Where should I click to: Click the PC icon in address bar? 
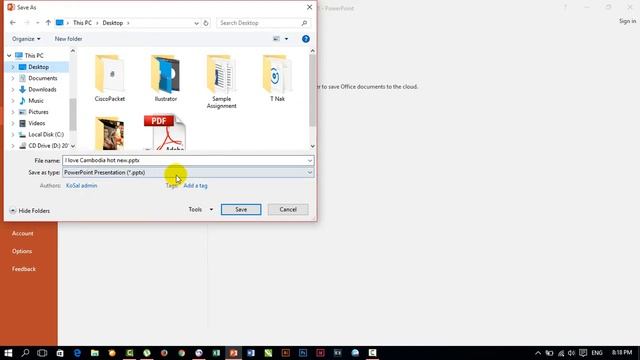[60, 23]
